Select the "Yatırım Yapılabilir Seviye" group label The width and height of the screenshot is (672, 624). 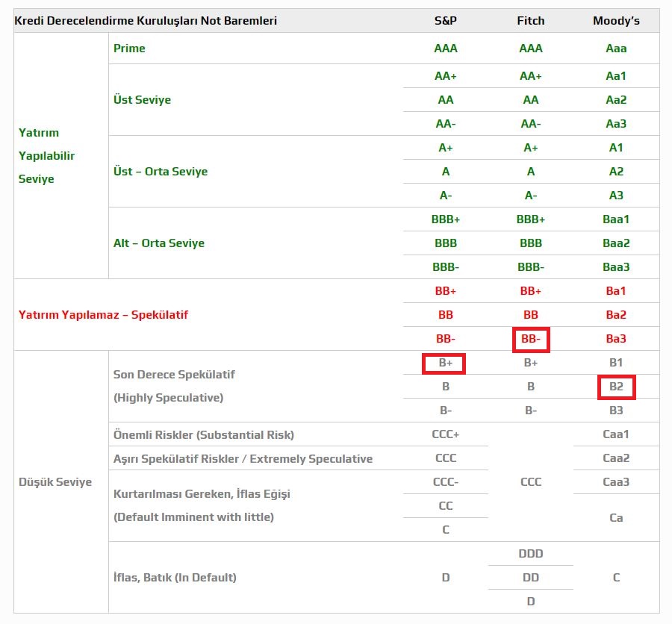(x=46, y=155)
